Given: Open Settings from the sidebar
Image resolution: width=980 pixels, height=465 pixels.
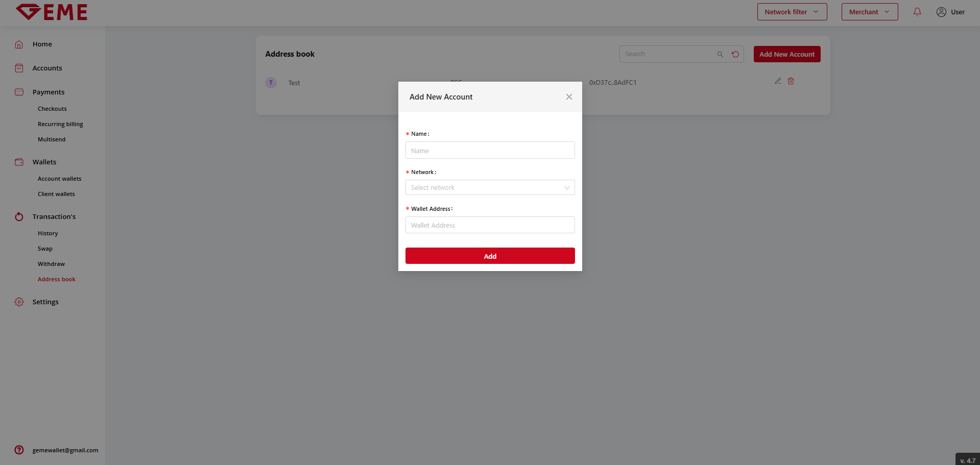Looking at the screenshot, I should pyautogui.click(x=45, y=302).
